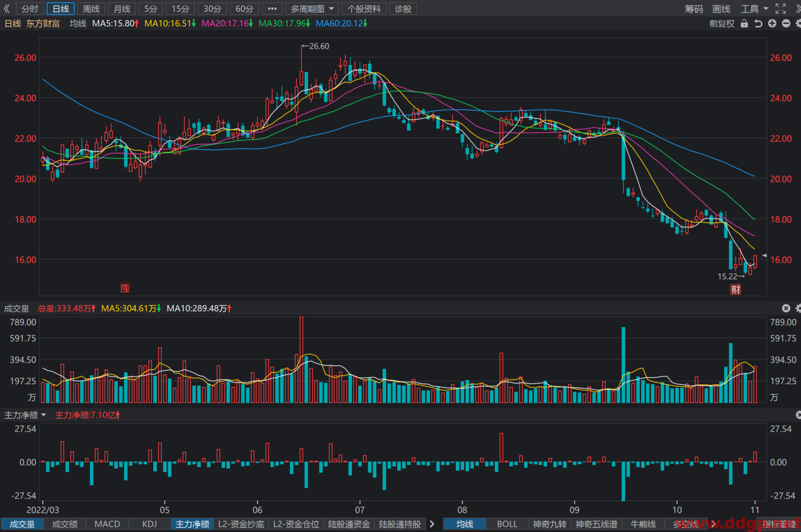The width and height of the screenshot is (801, 532).
Task: Click the 均线 label in header
Action: 78,23
